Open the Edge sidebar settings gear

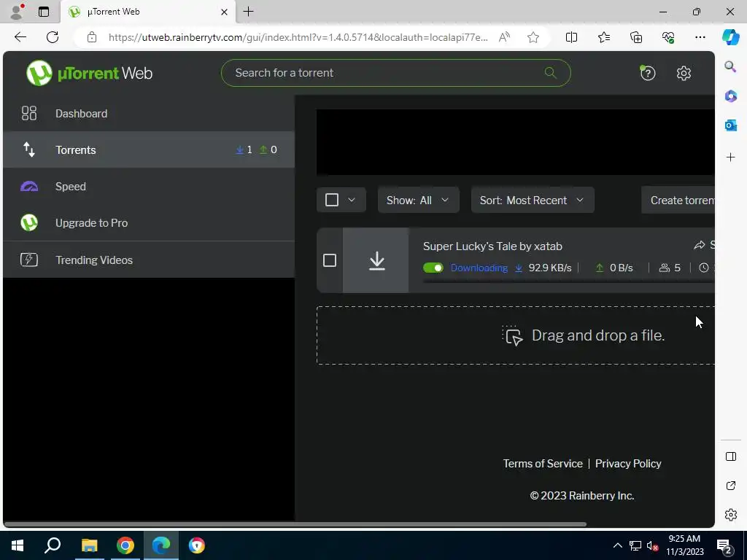point(731,515)
